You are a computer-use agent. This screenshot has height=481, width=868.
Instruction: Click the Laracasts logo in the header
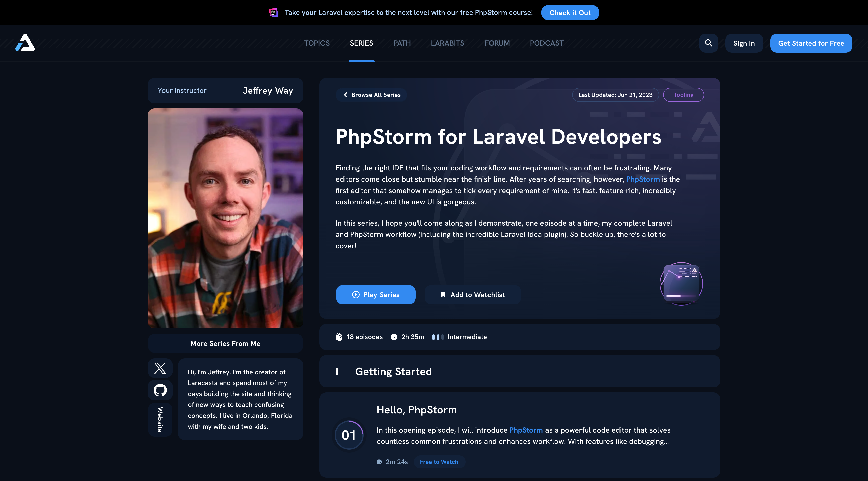pyautogui.click(x=25, y=43)
